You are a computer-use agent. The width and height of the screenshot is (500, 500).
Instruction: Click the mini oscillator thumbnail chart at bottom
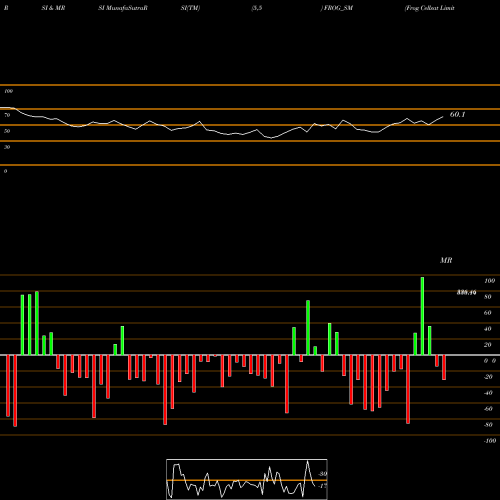(247, 479)
